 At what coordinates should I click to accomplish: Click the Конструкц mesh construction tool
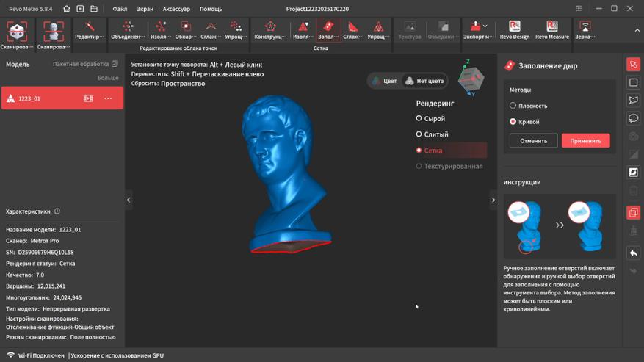(x=270, y=30)
